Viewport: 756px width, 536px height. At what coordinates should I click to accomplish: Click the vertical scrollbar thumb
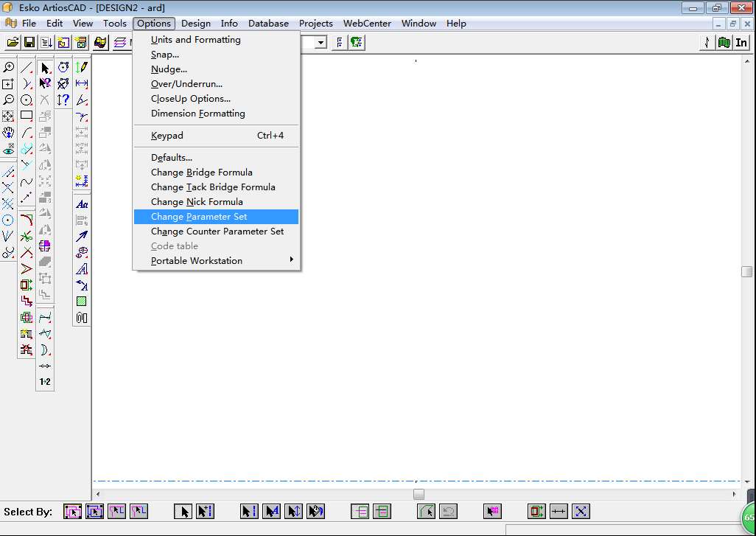pyautogui.click(x=747, y=271)
